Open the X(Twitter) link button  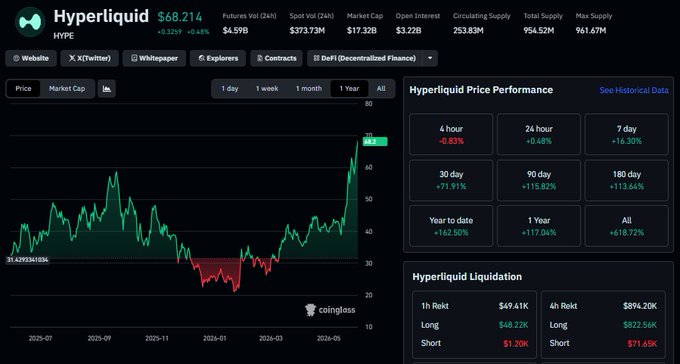(x=89, y=58)
